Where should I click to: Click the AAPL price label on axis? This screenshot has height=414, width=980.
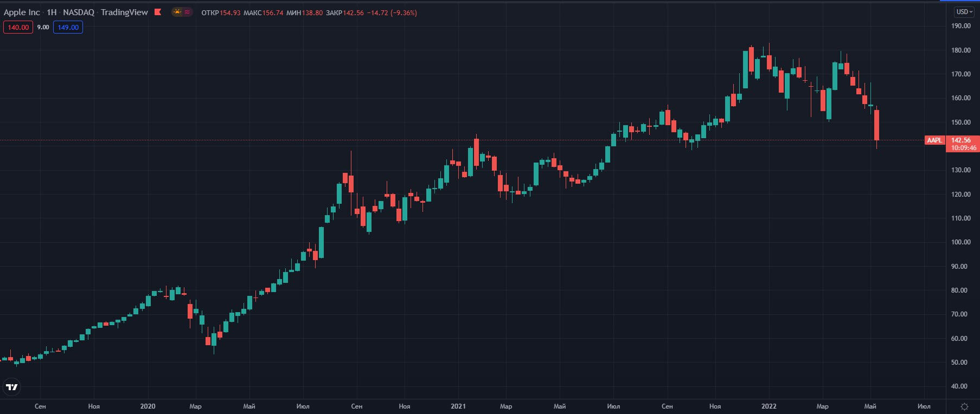pyautogui.click(x=934, y=140)
